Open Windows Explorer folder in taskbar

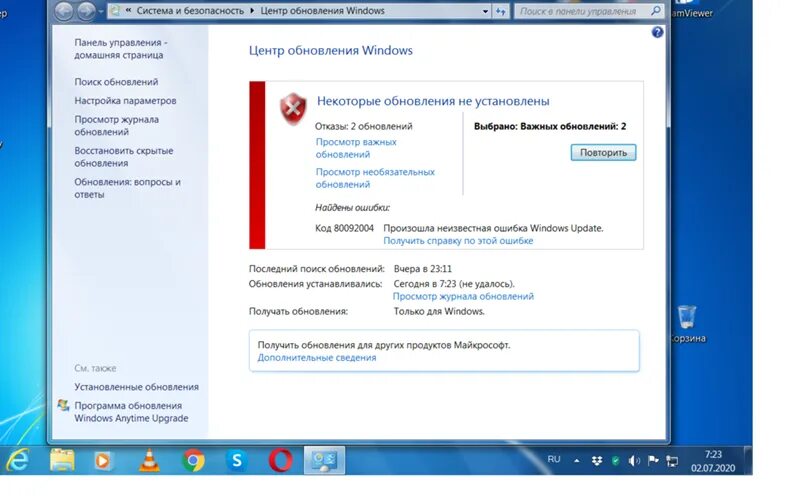coord(62,460)
